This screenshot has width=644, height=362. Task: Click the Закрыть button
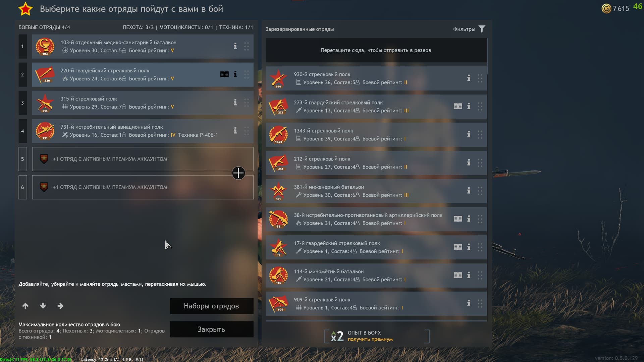coord(211,329)
